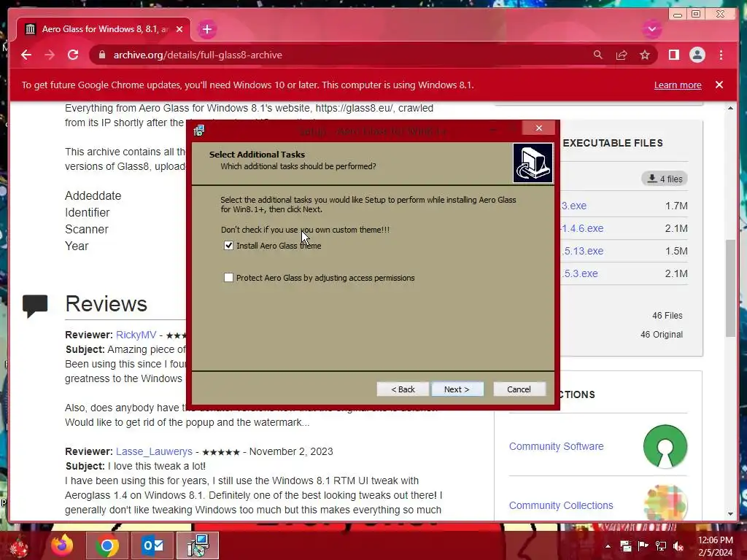
Task: Show all 46 Files
Action: click(x=667, y=315)
